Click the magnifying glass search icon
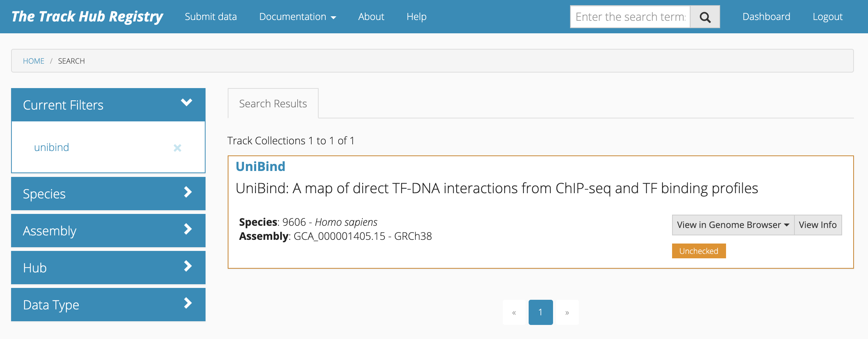The height and width of the screenshot is (339, 868). point(705,17)
